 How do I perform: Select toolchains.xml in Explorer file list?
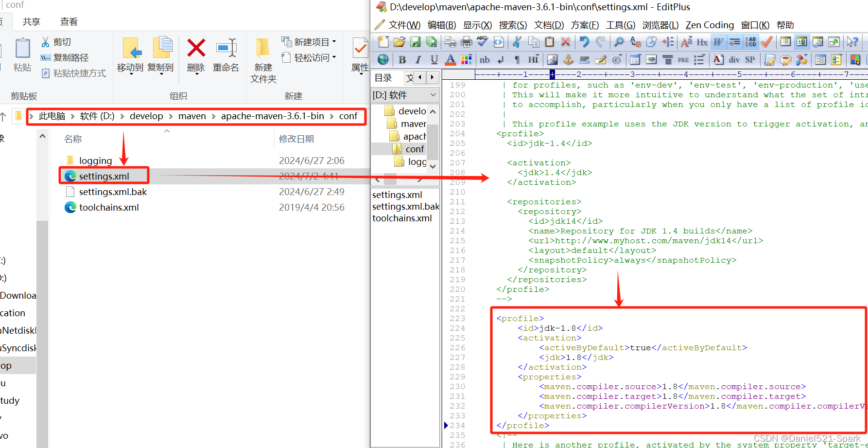[109, 207]
